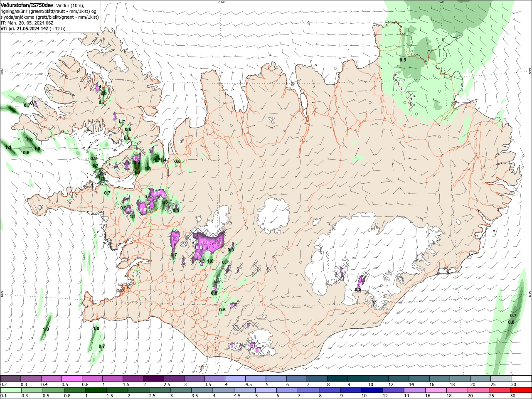This screenshot has height=399, width=532.
Task: Select lower rain legend swatch for 16
Action: point(436,390)
